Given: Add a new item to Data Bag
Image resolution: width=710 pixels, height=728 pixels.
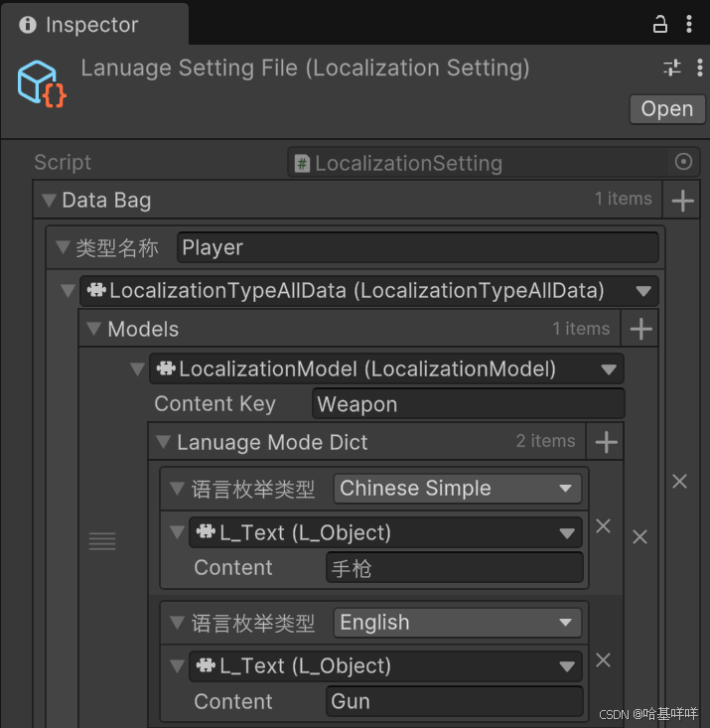Looking at the screenshot, I should [682, 200].
